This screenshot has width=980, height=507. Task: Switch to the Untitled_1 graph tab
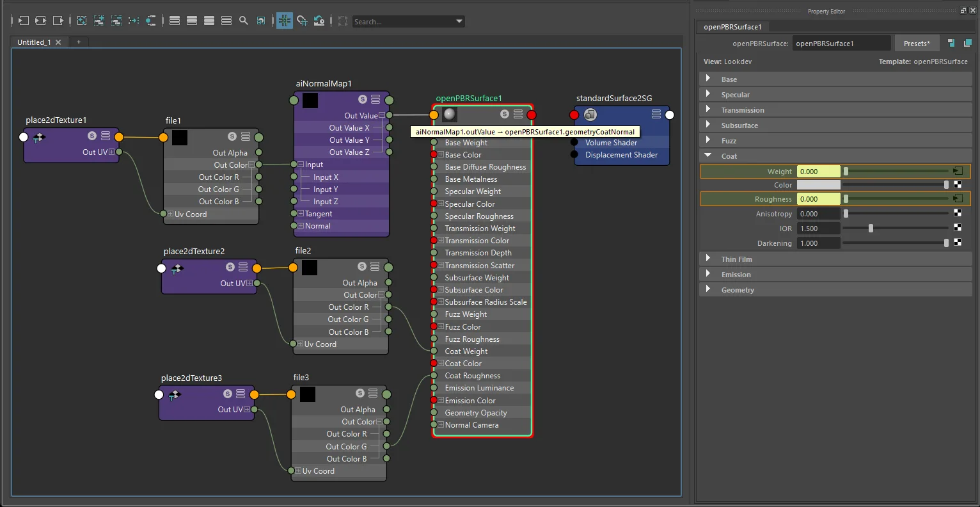34,42
